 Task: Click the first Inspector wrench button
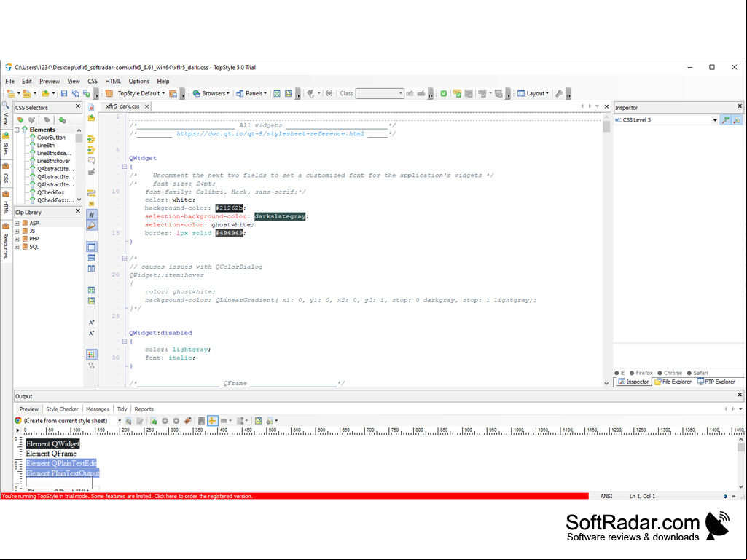(726, 120)
